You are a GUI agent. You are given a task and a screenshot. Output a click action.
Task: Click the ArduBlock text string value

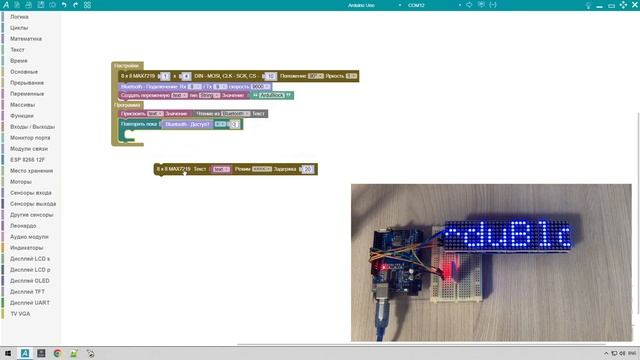tap(272, 96)
